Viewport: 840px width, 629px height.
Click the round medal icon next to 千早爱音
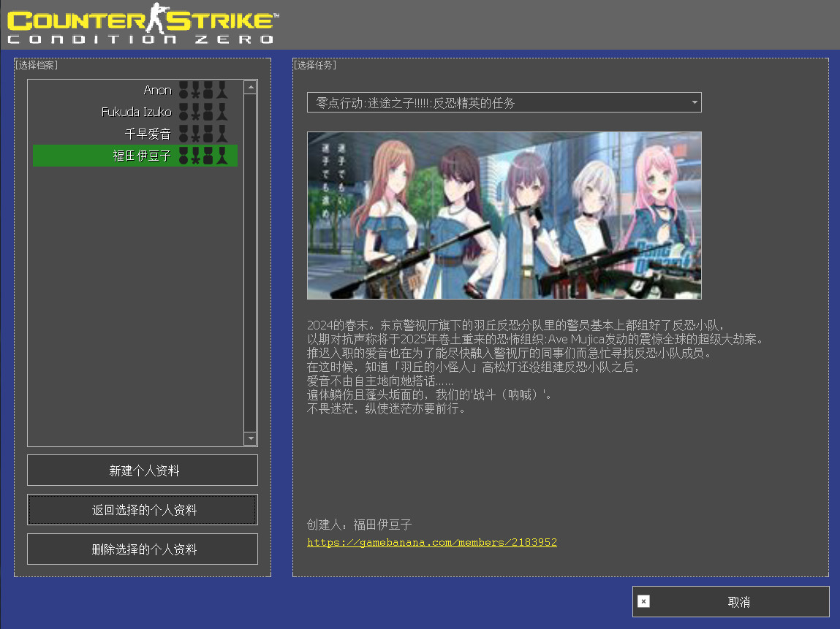[x=184, y=134]
